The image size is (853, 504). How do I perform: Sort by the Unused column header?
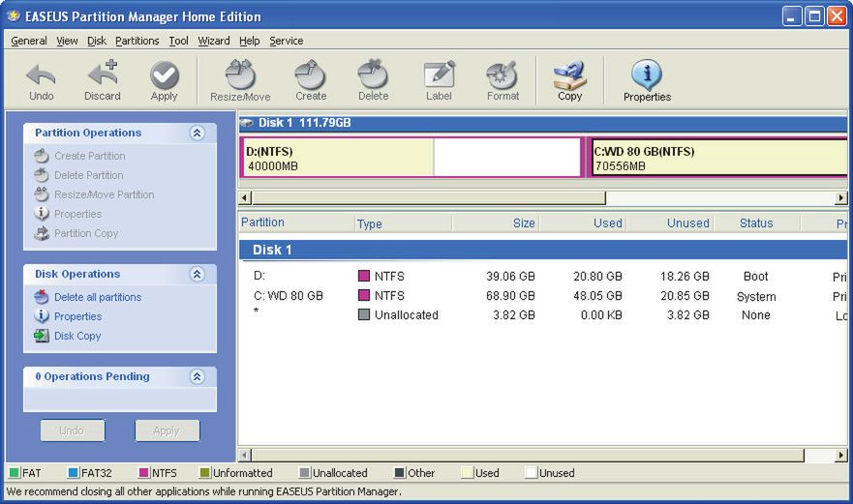670,222
